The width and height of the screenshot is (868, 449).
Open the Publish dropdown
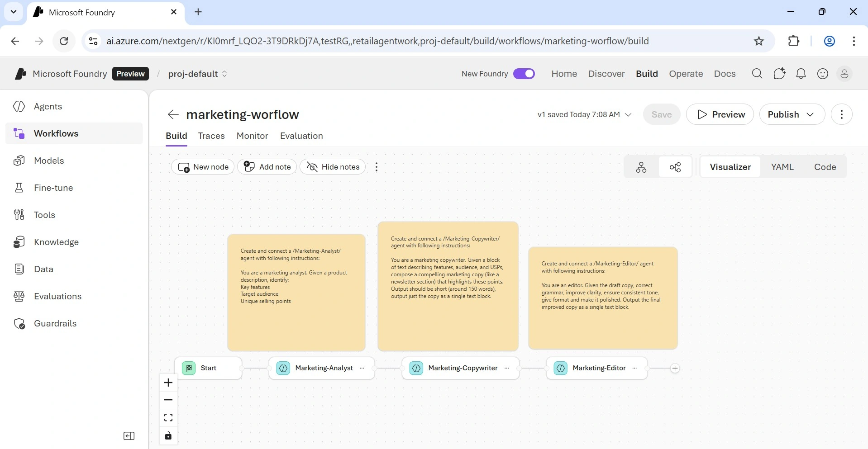click(x=792, y=114)
